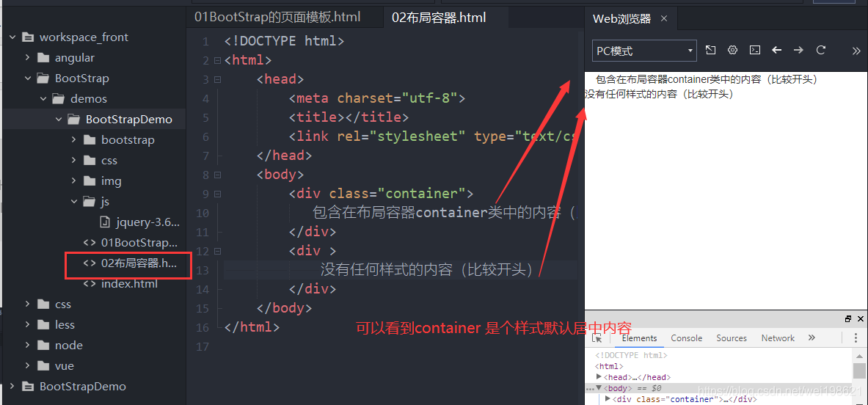Activate DevTools inspect element picker
The height and width of the screenshot is (405, 868).
597,338
